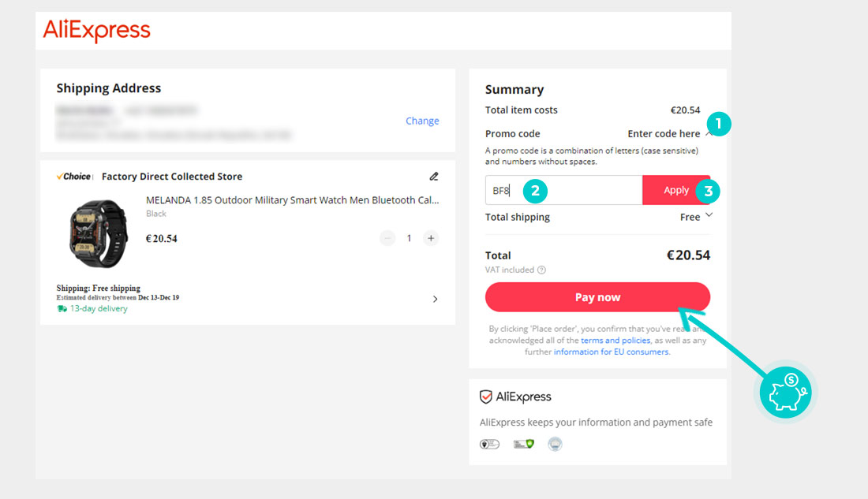Open the terms and policies link
The image size is (868, 499).
tap(615, 341)
